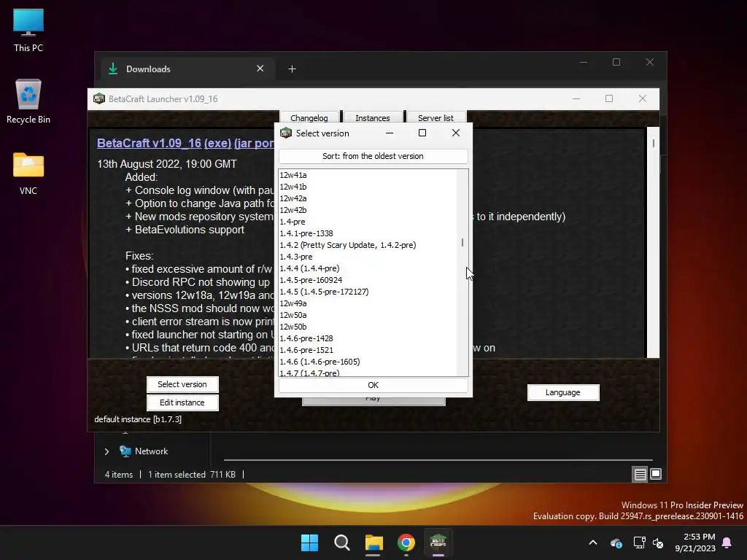
Task: Open BetaCraft v1.09_16 (exe) link
Action: tap(164, 143)
